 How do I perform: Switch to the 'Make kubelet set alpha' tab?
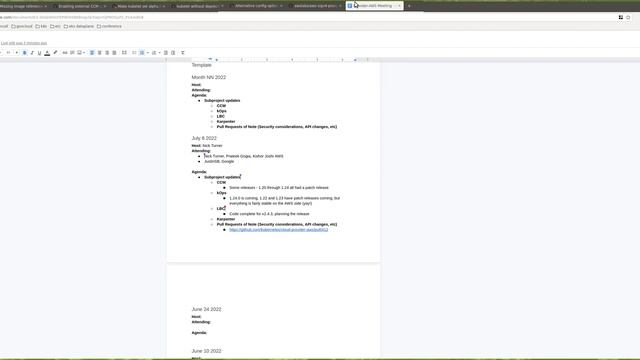click(139, 6)
